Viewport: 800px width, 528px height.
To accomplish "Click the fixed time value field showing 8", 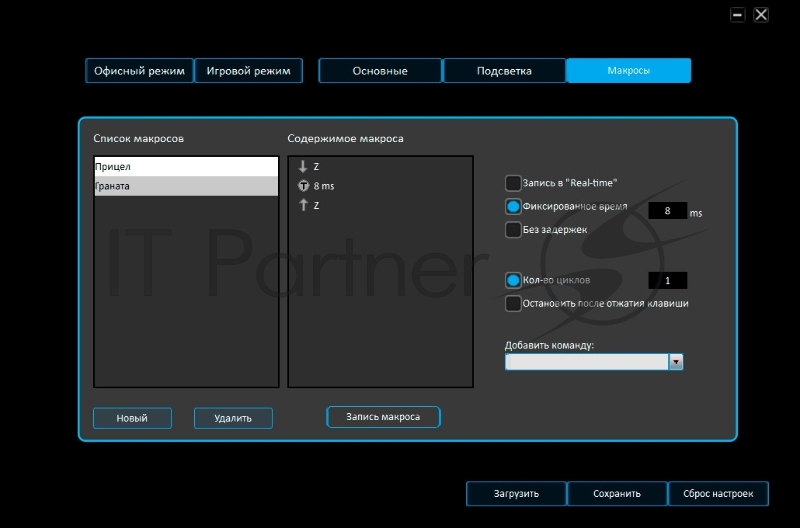I will [667, 211].
